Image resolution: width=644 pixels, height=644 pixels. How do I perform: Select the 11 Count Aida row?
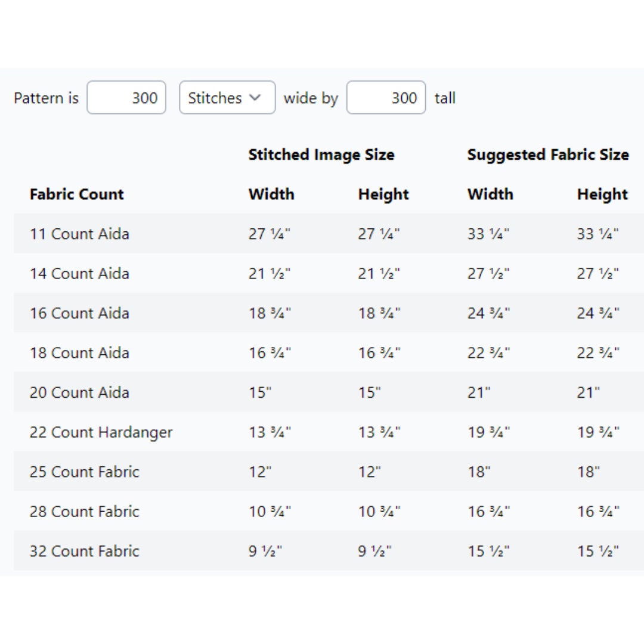[x=329, y=233]
